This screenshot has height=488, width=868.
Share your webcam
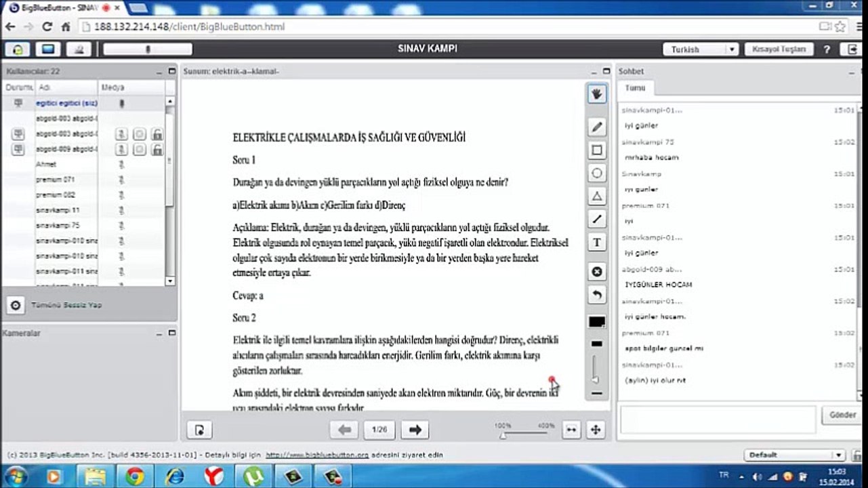79,49
